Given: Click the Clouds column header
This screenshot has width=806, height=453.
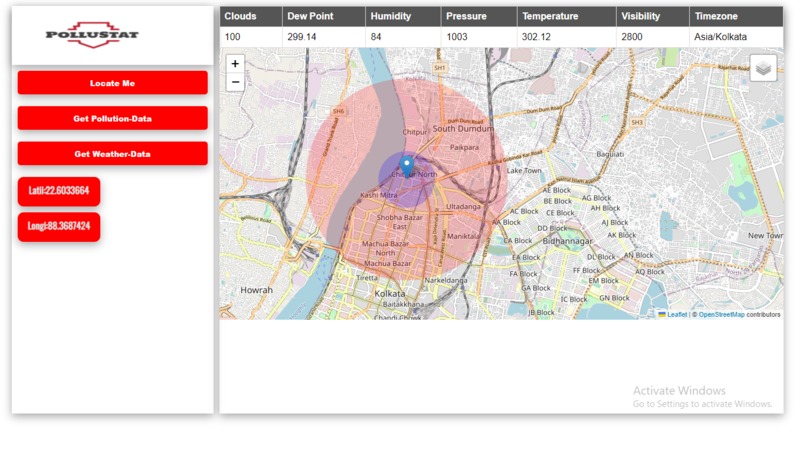Looking at the screenshot, I should pos(251,16).
